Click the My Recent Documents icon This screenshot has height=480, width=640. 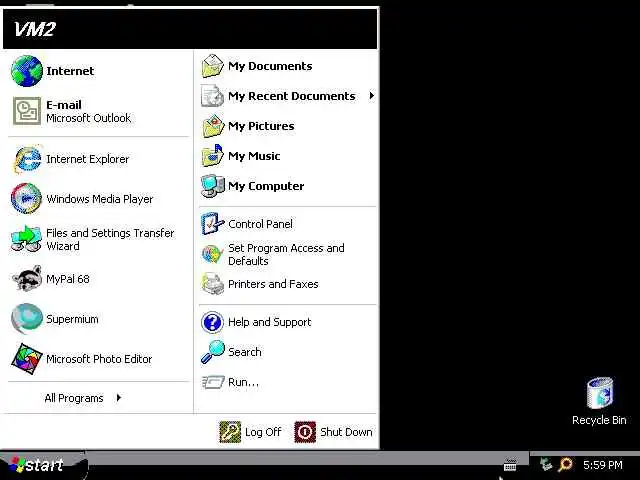click(x=213, y=96)
